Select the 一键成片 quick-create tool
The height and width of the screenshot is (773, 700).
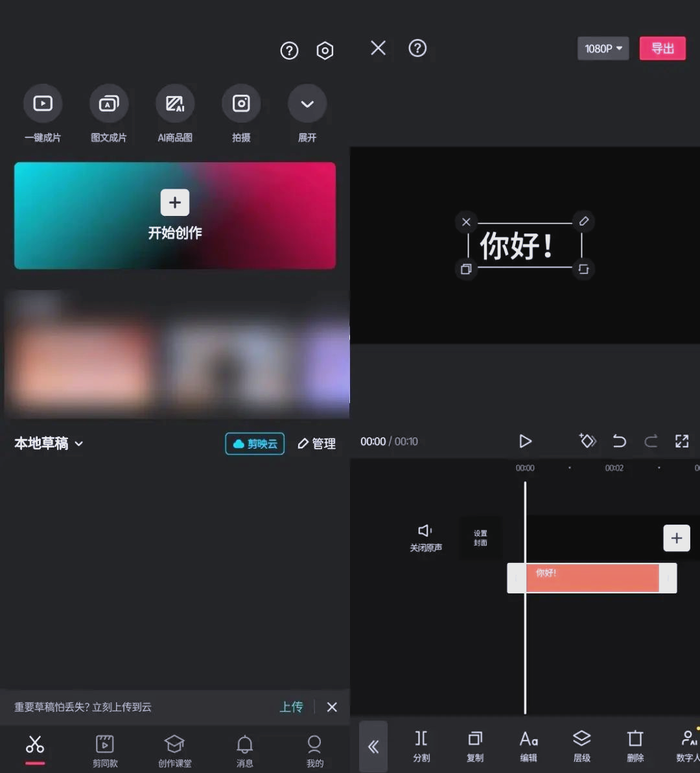[x=43, y=113]
